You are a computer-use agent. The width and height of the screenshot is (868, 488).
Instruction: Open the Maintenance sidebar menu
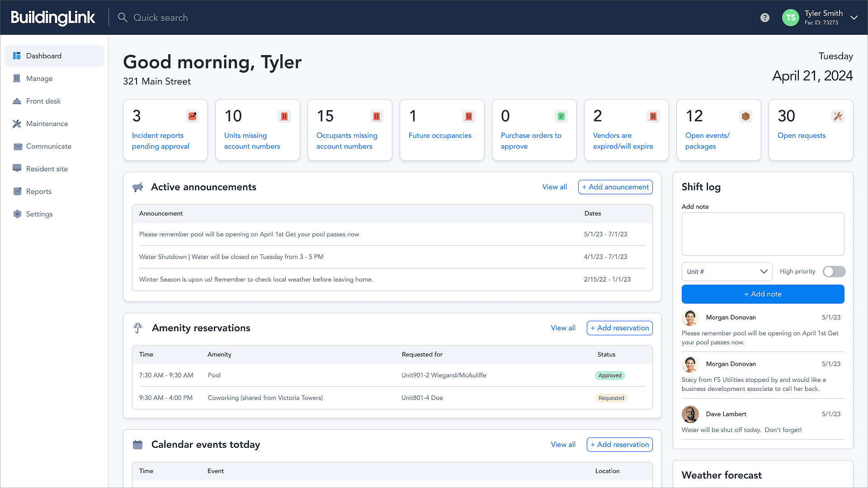(47, 124)
